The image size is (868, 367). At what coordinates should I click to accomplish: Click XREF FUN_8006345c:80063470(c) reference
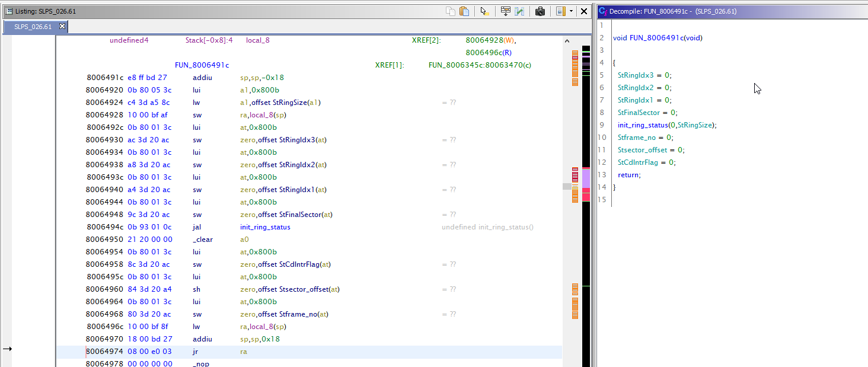tap(480, 65)
